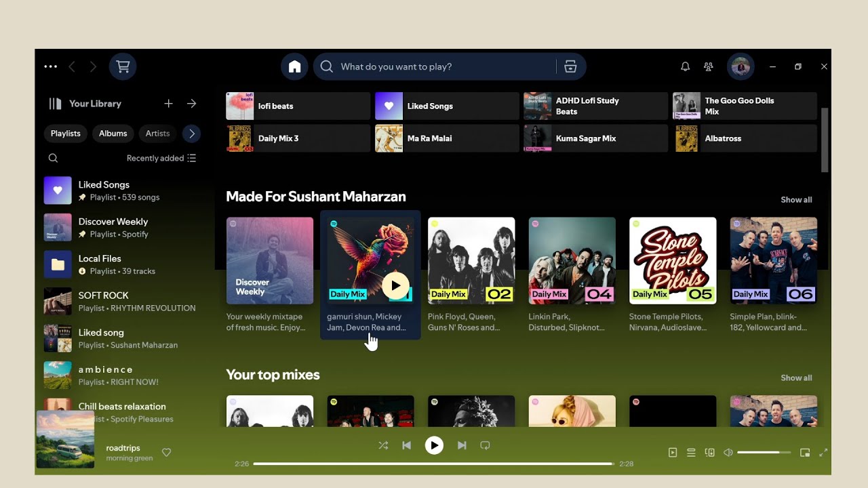Open Albatross tile
This screenshot has width=868, height=488.
[x=745, y=138]
